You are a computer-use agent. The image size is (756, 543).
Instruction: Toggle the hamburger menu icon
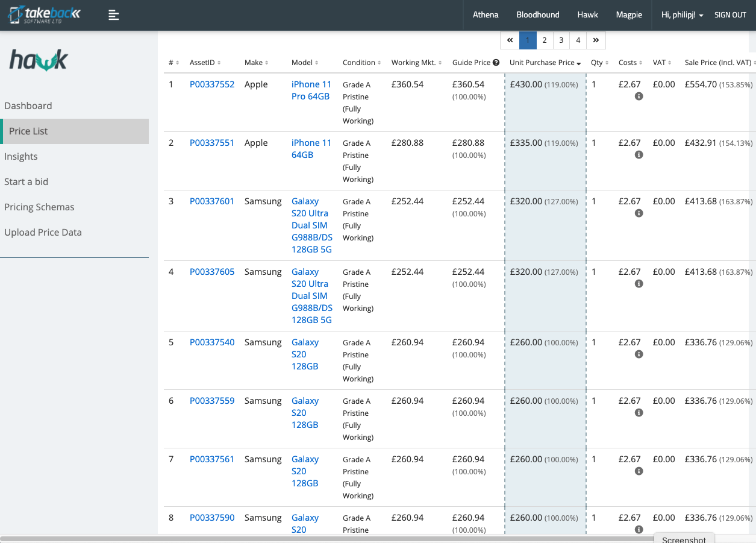pyautogui.click(x=114, y=15)
